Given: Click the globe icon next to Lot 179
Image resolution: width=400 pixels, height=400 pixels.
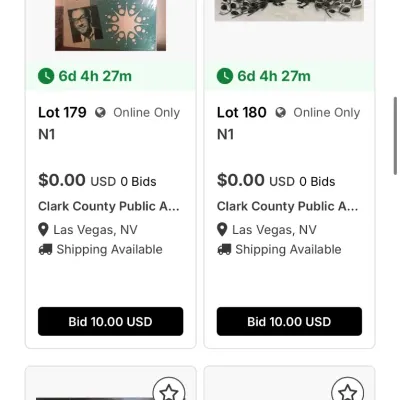Looking at the screenshot, I should [100, 113].
